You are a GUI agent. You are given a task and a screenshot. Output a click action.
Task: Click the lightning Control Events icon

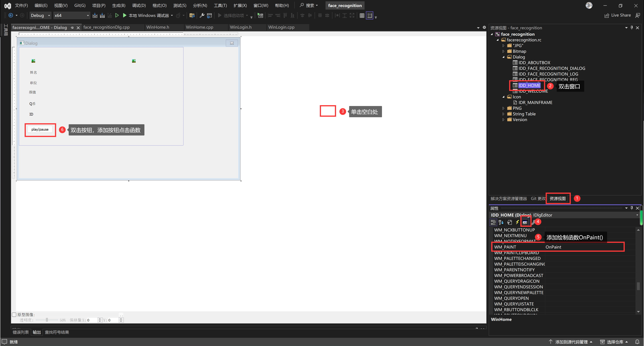(517, 222)
